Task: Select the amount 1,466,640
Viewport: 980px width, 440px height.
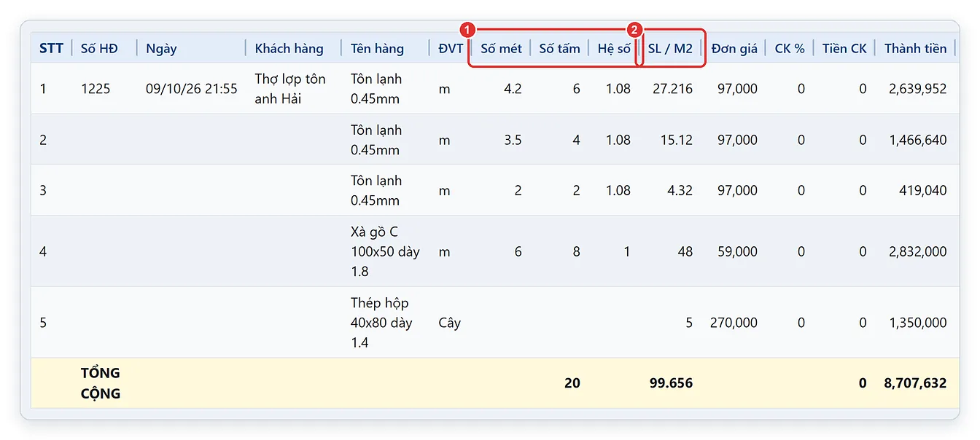Action: pyautogui.click(x=917, y=140)
